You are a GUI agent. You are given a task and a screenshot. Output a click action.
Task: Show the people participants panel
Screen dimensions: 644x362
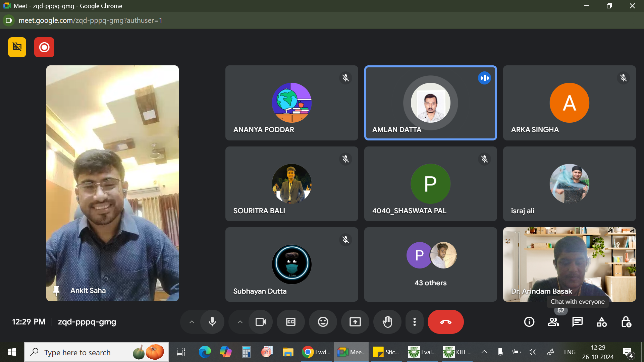[553, 322]
